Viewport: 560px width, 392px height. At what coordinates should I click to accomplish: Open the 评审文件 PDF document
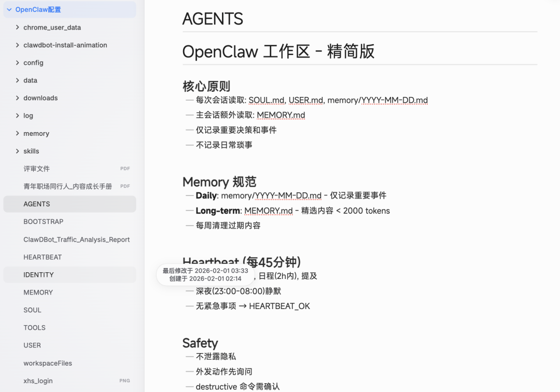tap(36, 168)
